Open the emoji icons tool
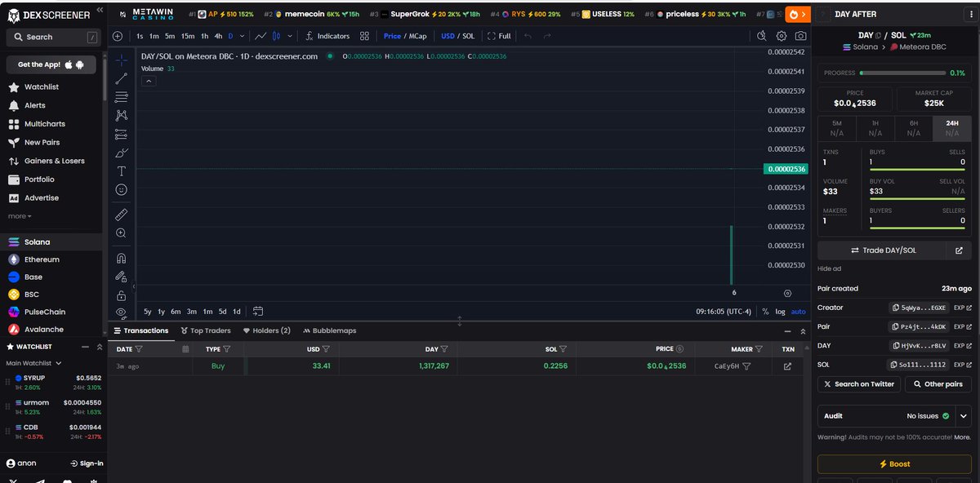The image size is (980, 483). [x=121, y=189]
